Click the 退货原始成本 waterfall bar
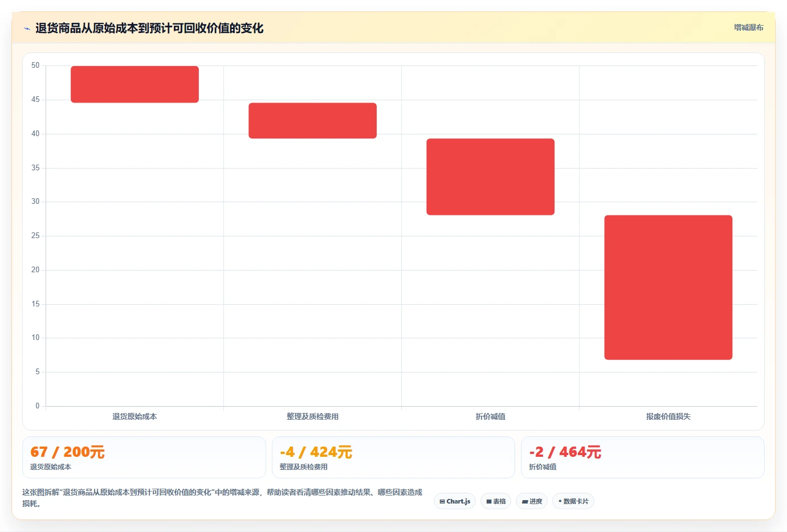Image resolution: width=787 pixels, height=532 pixels. tap(134, 84)
